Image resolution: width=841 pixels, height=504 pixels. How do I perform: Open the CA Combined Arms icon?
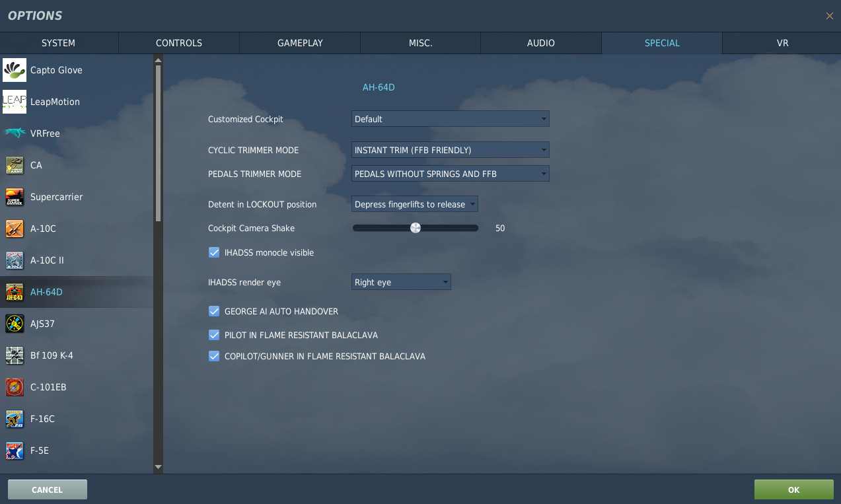15,165
